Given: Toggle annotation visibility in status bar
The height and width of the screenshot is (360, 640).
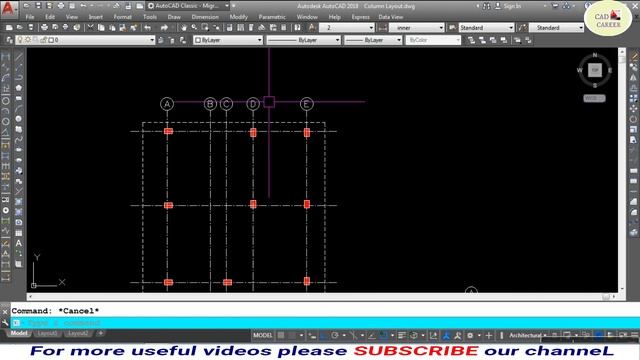Looking at the screenshot, I should [446, 336].
